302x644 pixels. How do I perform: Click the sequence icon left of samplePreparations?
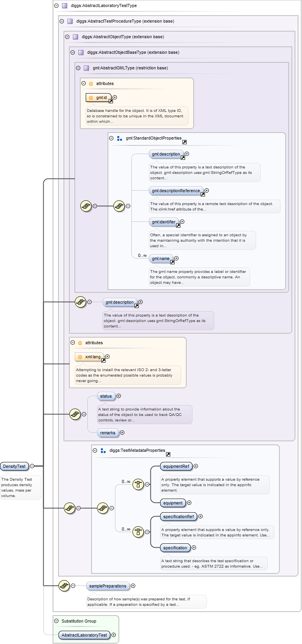click(x=64, y=586)
